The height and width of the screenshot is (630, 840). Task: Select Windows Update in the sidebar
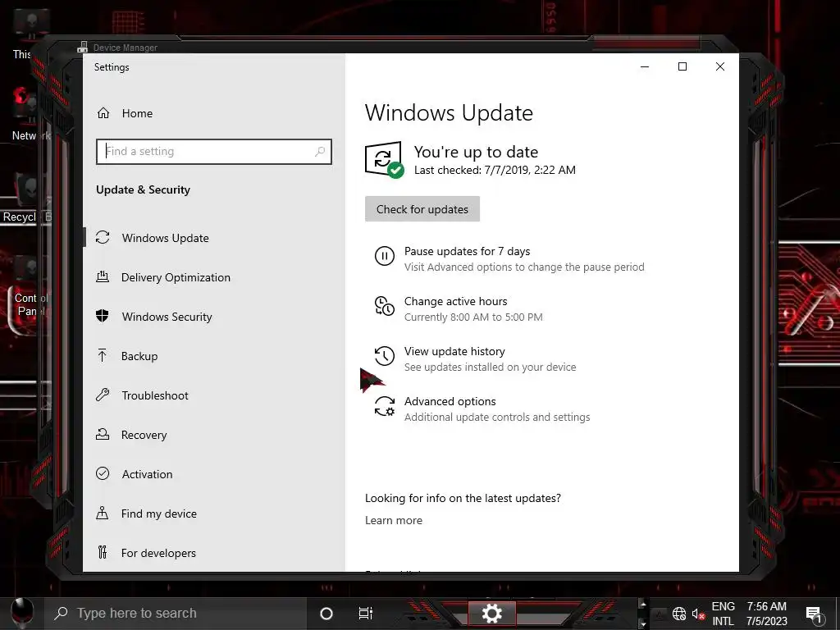pyautogui.click(x=214, y=238)
